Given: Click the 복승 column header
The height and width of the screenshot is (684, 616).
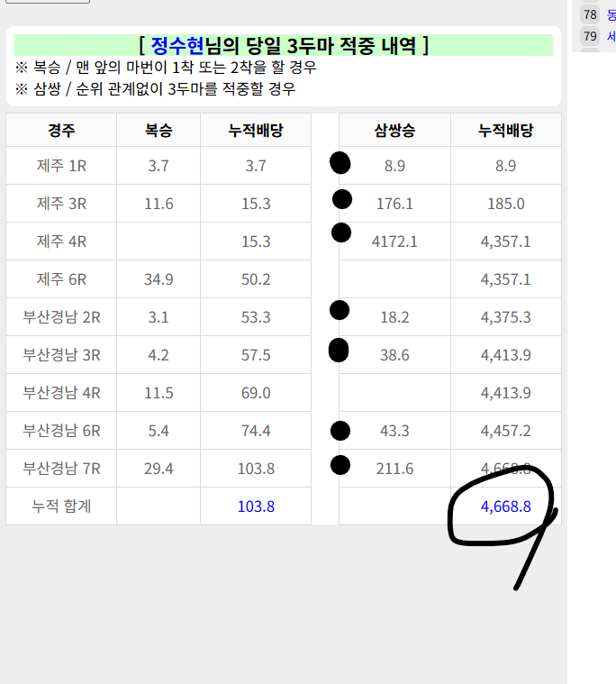Looking at the screenshot, I should 159,131.
